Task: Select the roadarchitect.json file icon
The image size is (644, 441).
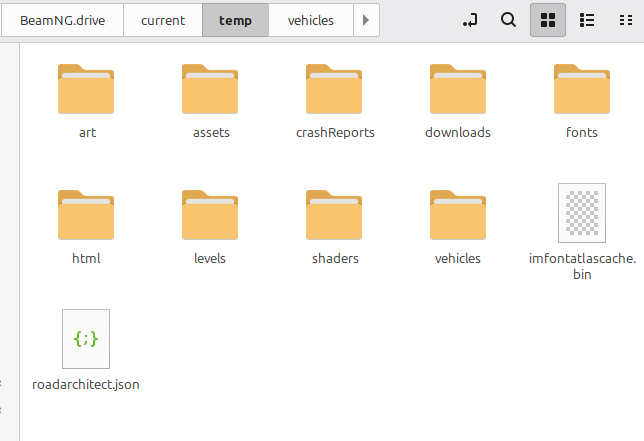Action: 86,339
